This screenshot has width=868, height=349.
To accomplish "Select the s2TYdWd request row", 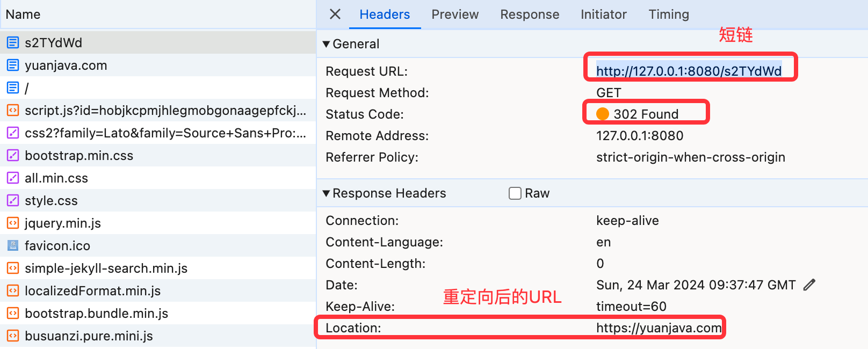I will pyautogui.click(x=158, y=42).
